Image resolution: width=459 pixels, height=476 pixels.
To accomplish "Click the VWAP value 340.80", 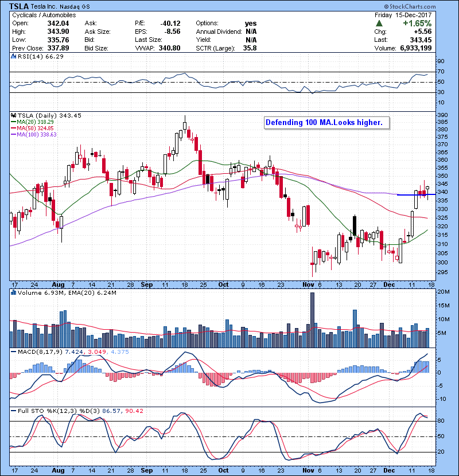I will pos(169,48).
